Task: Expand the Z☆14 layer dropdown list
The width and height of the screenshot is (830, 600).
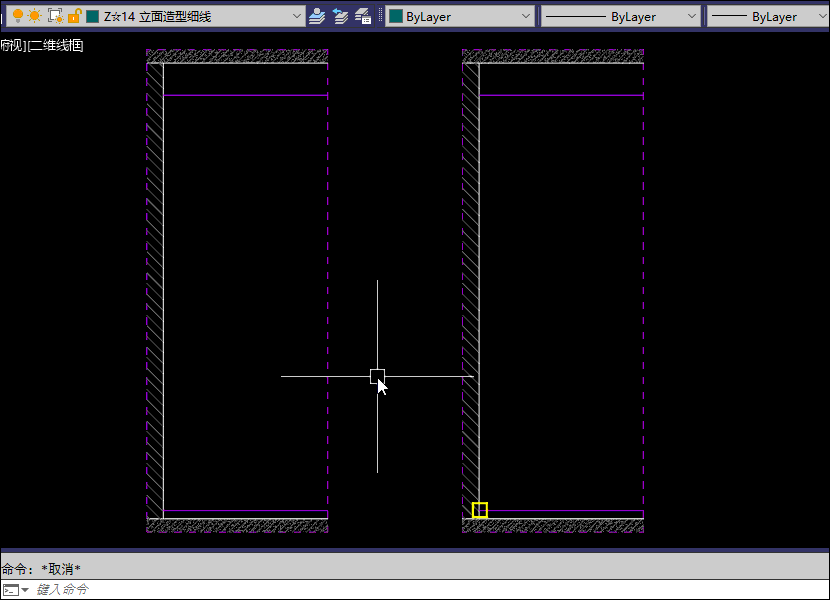Action: (296, 16)
